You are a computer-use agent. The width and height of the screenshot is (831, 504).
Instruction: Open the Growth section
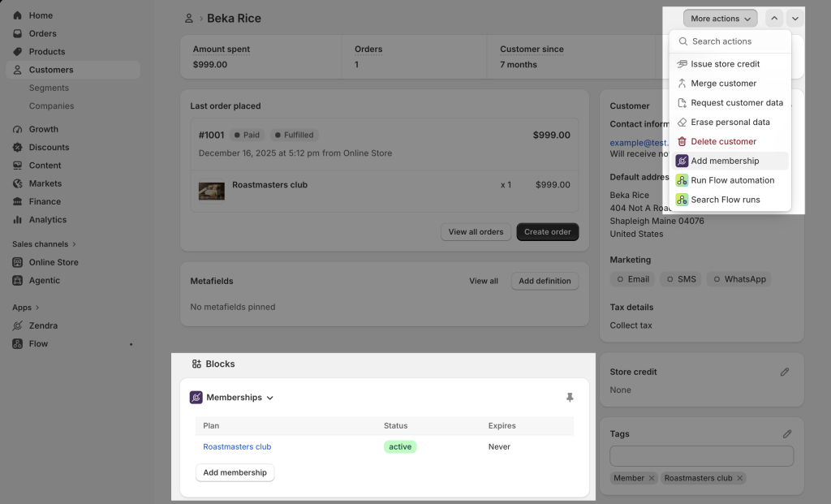(44, 129)
